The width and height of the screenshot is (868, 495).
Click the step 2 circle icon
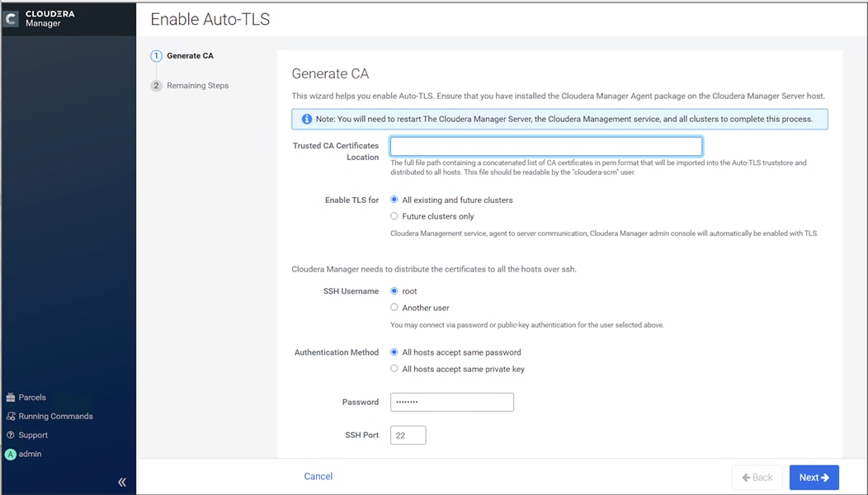(157, 86)
